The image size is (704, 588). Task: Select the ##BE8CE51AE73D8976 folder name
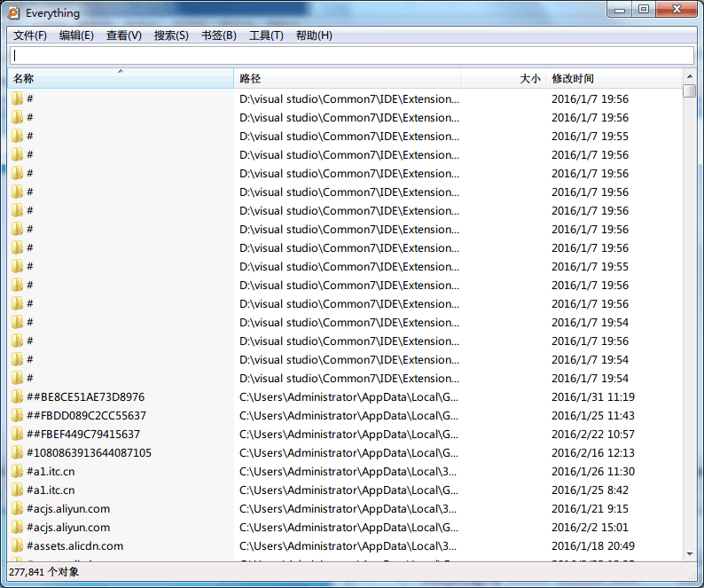pyautogui.click(x=86, y=397)
